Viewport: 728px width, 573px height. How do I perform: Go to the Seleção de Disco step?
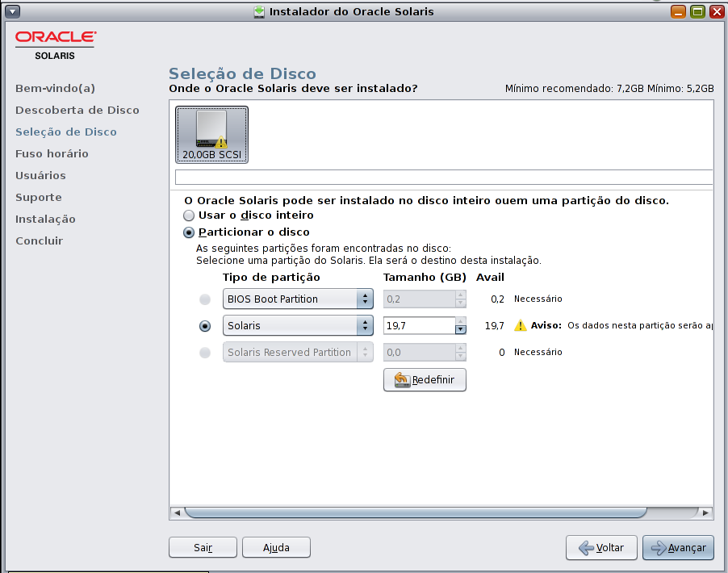click(66, 132)
